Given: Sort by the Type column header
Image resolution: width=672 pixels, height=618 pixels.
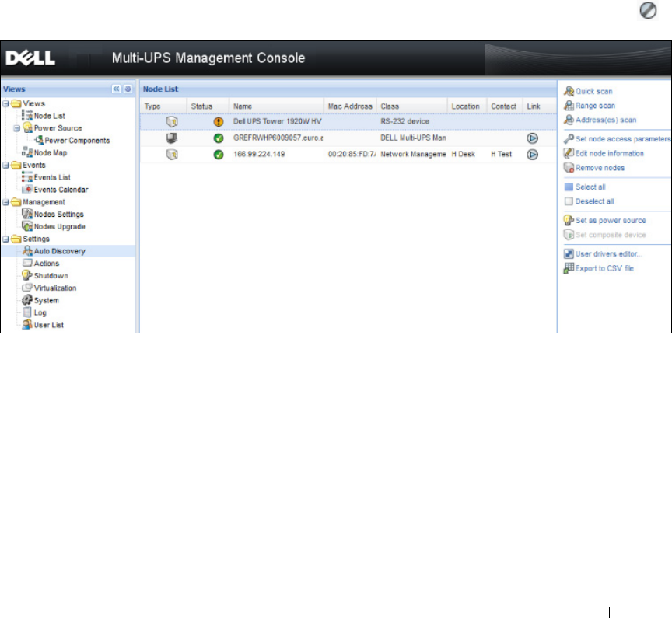Looking at the screenshot, I should click(163, 106).
